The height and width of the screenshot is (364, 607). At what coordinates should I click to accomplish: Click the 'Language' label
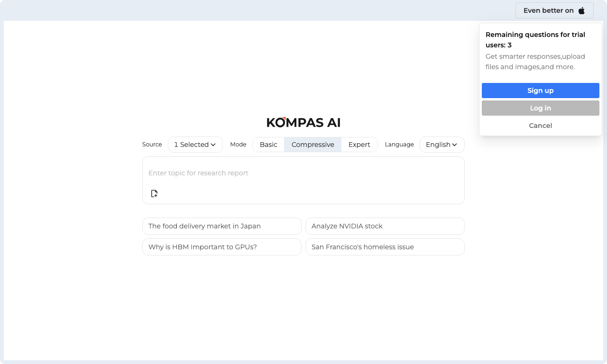point(399,145)
